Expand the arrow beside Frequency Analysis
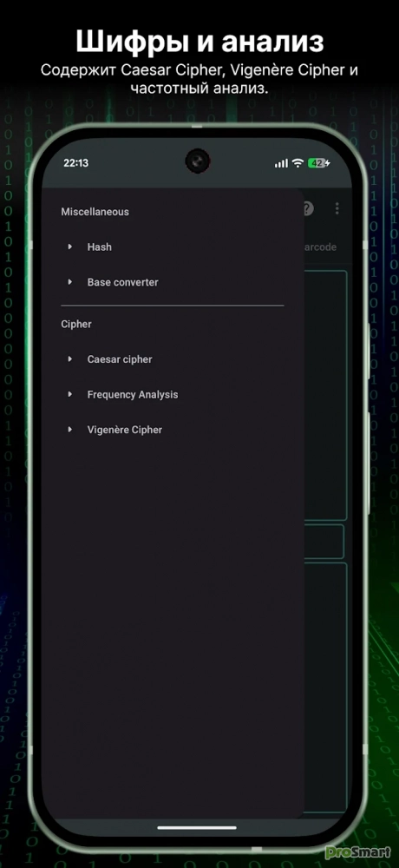 click(69, 394)
